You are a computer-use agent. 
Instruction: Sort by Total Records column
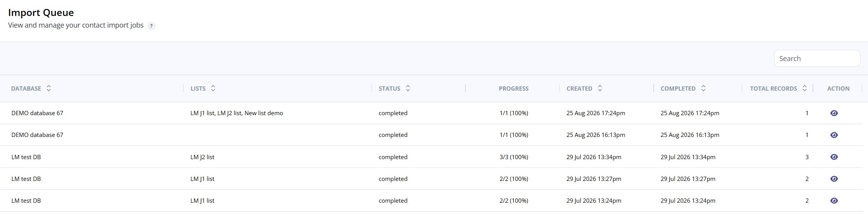(805, 88)
